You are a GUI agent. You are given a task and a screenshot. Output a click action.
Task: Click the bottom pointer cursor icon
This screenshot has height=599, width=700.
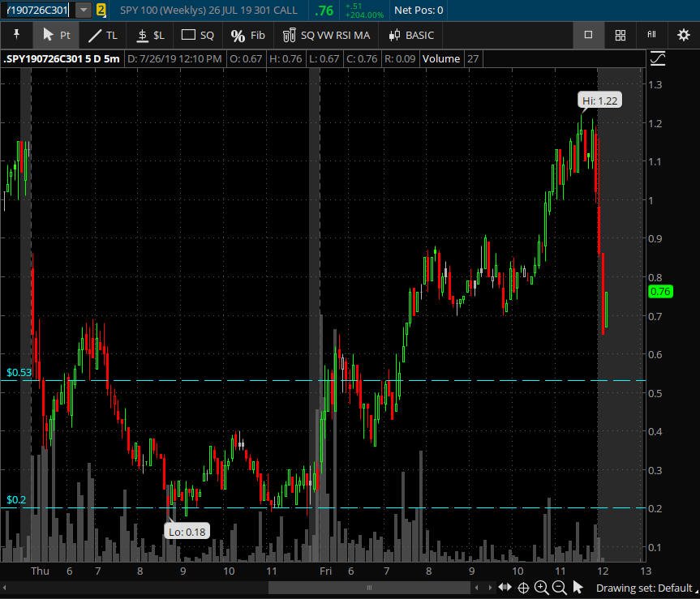click(578, 588)
